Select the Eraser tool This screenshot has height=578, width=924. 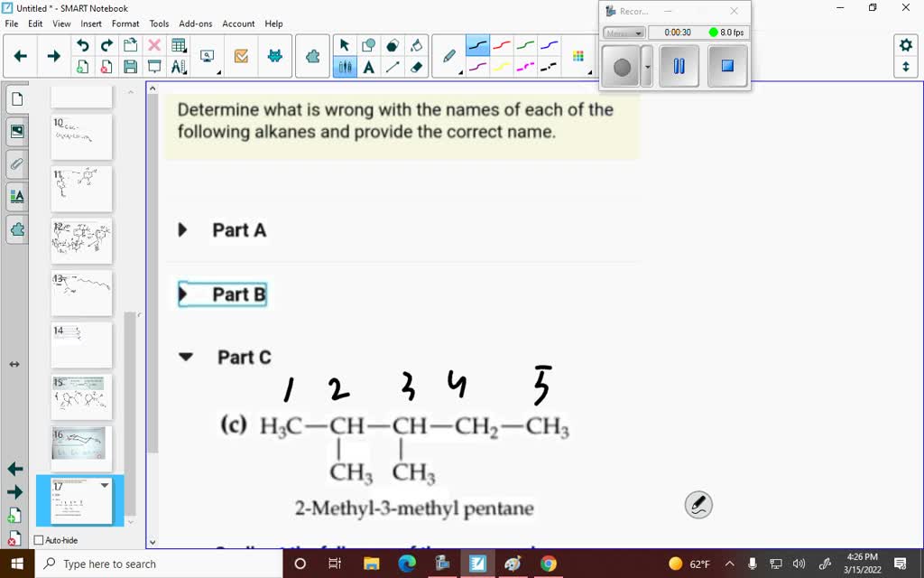(415, 63)
